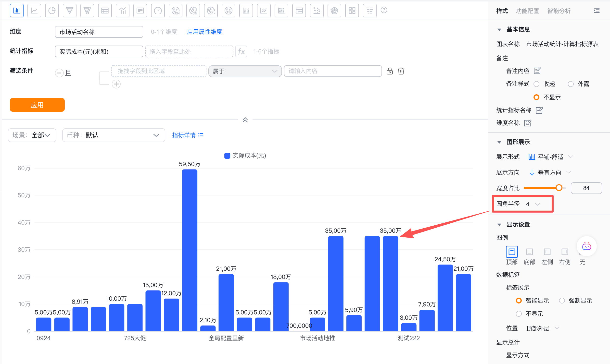610x364 pixels.
Task: Select the pie chart type icon
Action: pyautogui.click(x=52, y=10)
